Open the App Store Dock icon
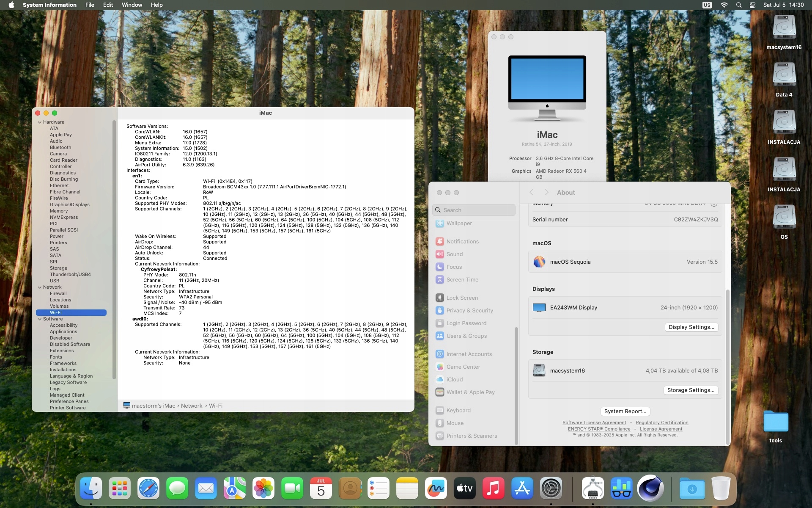The width and height of the screenshot is (812, 508). (522, 489)
